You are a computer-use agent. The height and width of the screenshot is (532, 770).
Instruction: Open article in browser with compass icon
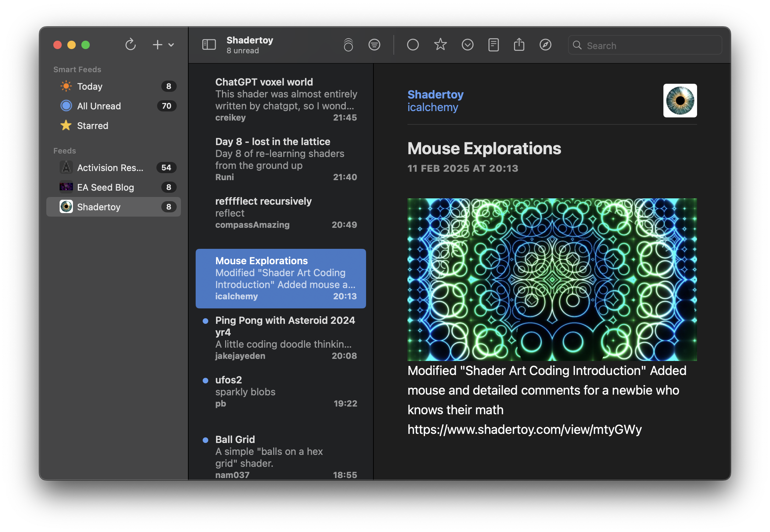pos(545,45)
